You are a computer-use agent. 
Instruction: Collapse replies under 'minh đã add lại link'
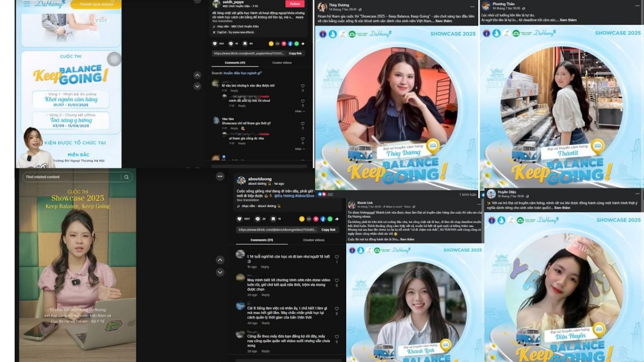click(x=299, y=111)
